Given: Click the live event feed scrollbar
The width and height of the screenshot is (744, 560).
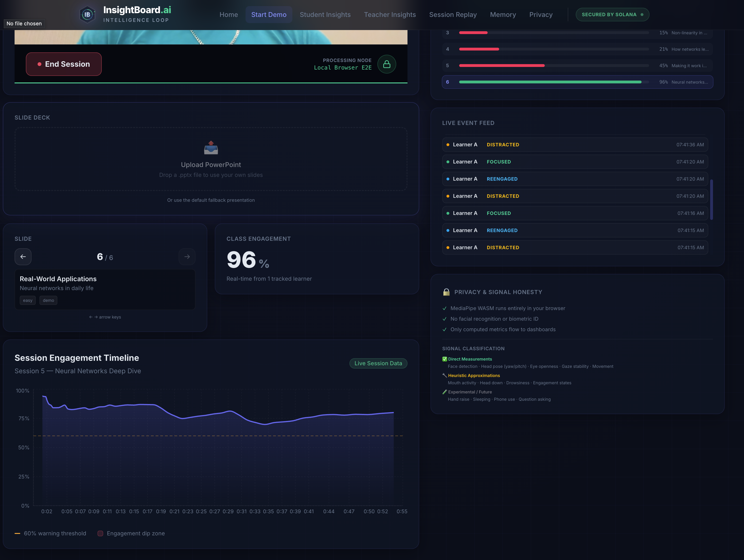Looking at the screenshot, I should (711, 200).
